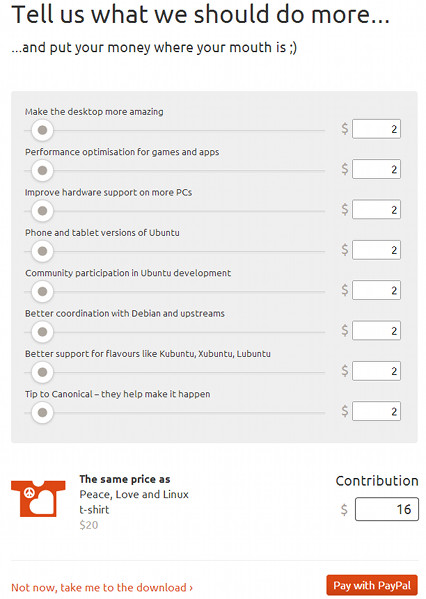Viewport: 426px width, 599px height.
Task: Click the 'Performance optimisation for games and apps' amount field
Action: pyautogui.click(x=376, y=169)
